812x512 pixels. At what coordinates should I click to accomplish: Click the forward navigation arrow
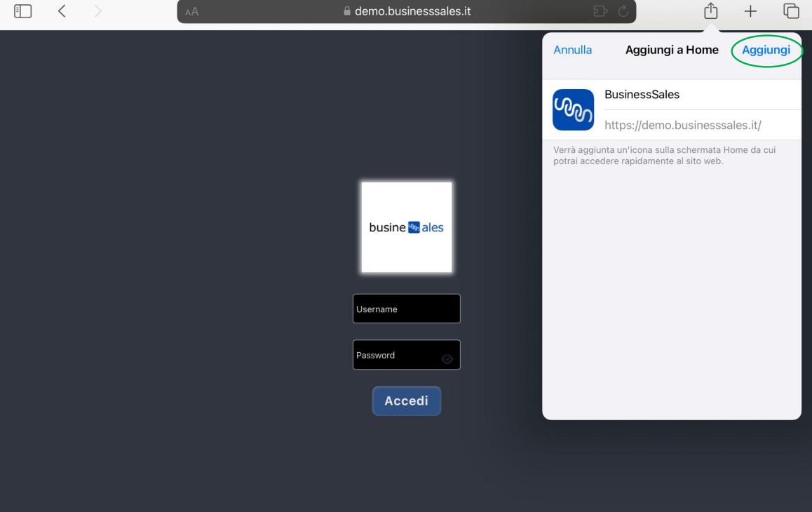[97, 11]
